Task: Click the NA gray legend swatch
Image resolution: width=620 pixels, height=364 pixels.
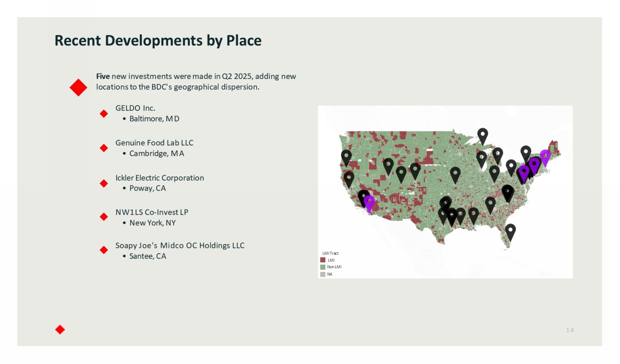Action: [323, 274]
